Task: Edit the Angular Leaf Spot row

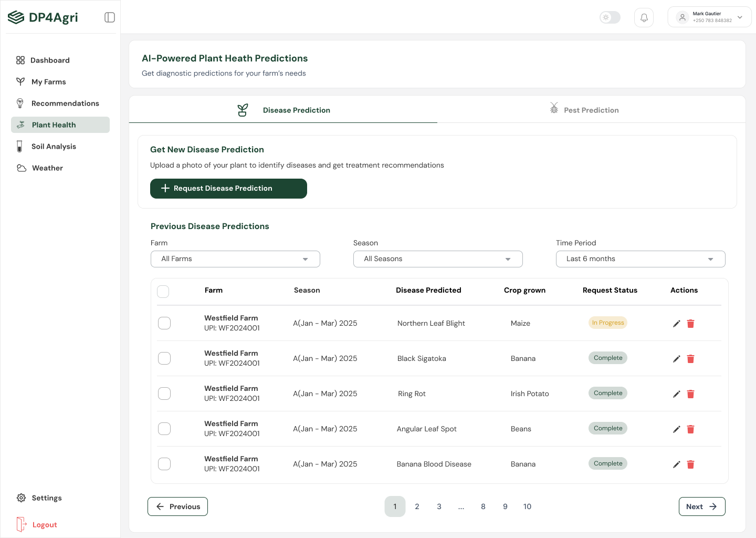Action: [677, 429]
